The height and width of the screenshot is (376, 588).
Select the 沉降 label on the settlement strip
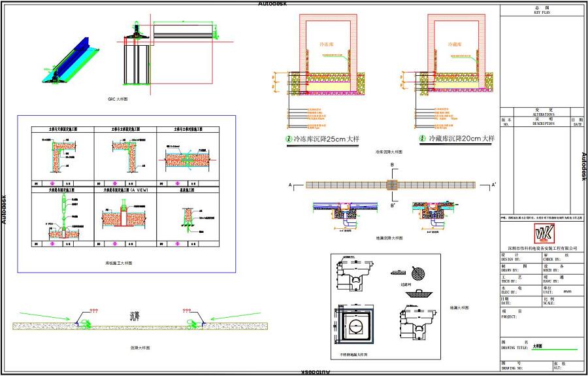138,315
